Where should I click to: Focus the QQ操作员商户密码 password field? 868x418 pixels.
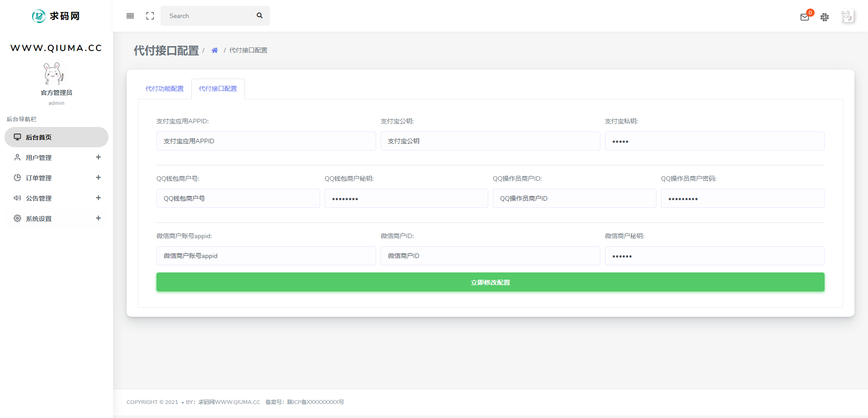tap(743, 198)
